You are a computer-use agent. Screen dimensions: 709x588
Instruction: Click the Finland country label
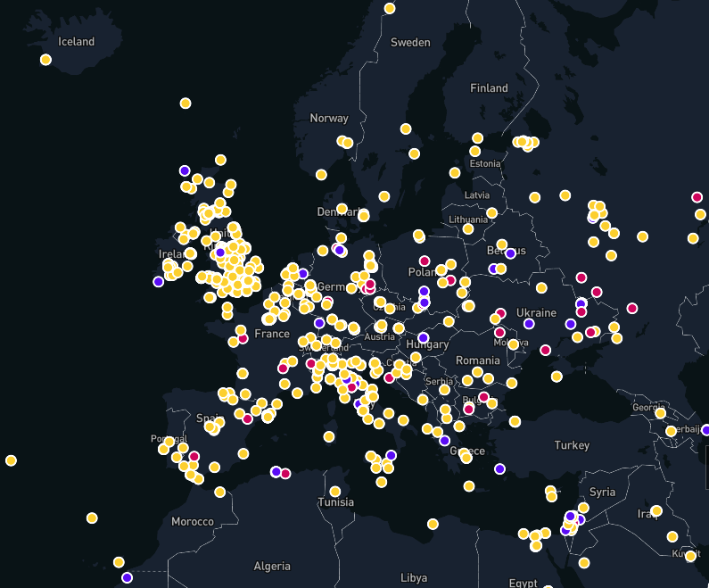pos(489,88)
